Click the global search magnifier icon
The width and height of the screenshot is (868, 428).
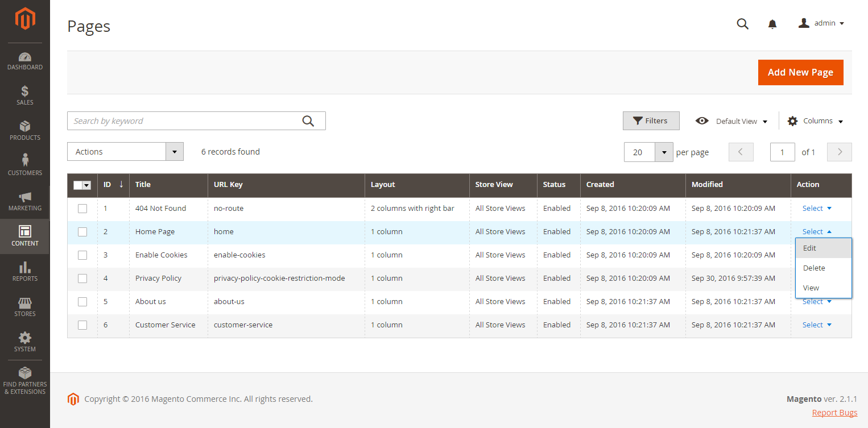click(742, 24)
